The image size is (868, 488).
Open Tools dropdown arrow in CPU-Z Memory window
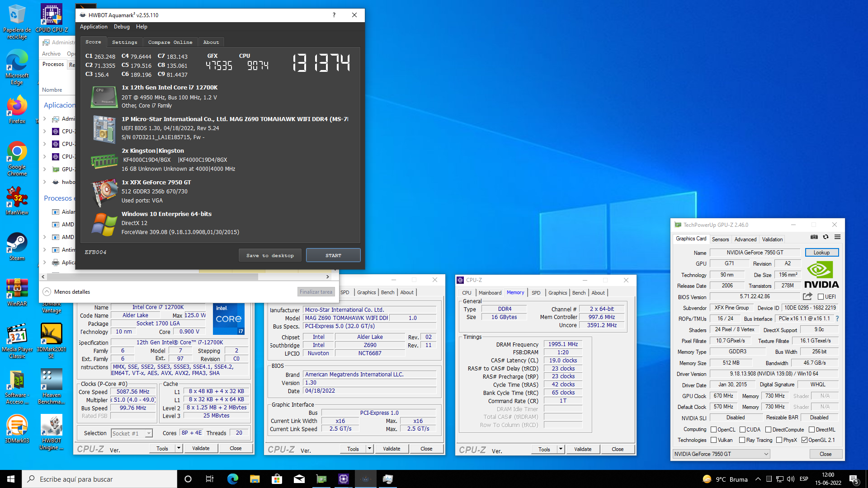click(561, 449)
